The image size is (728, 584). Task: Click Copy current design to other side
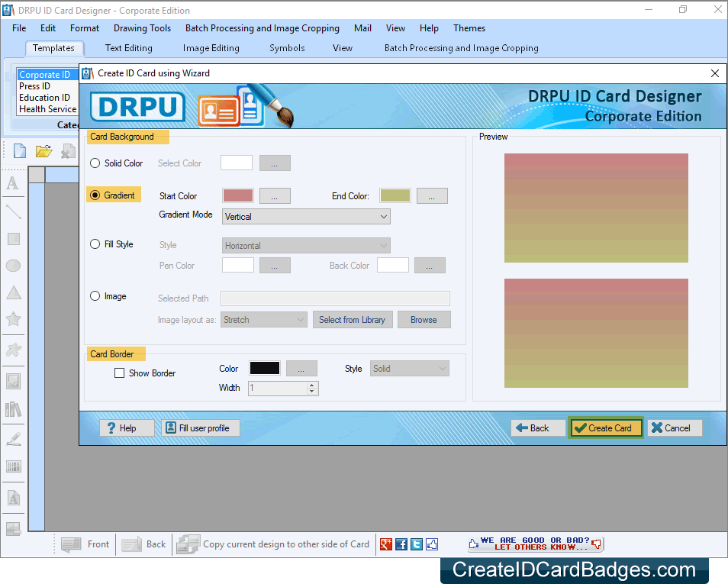click(273, 544)
